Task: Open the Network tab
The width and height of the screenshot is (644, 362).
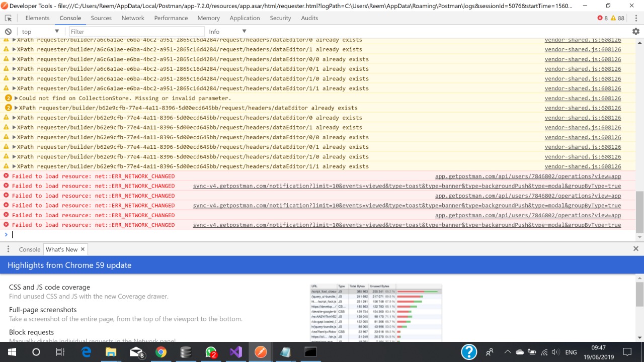Action: click(133, 18)
